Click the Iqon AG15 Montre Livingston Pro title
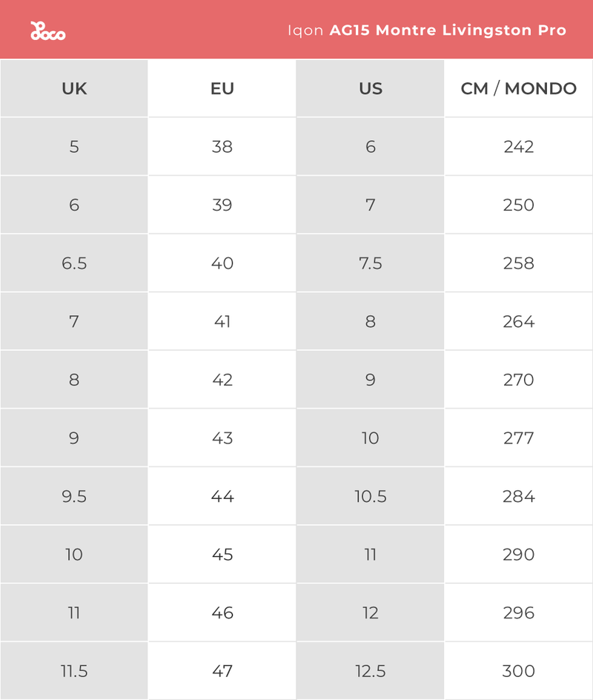The width and height of the screenshot is (593, 700). point(426,30)
